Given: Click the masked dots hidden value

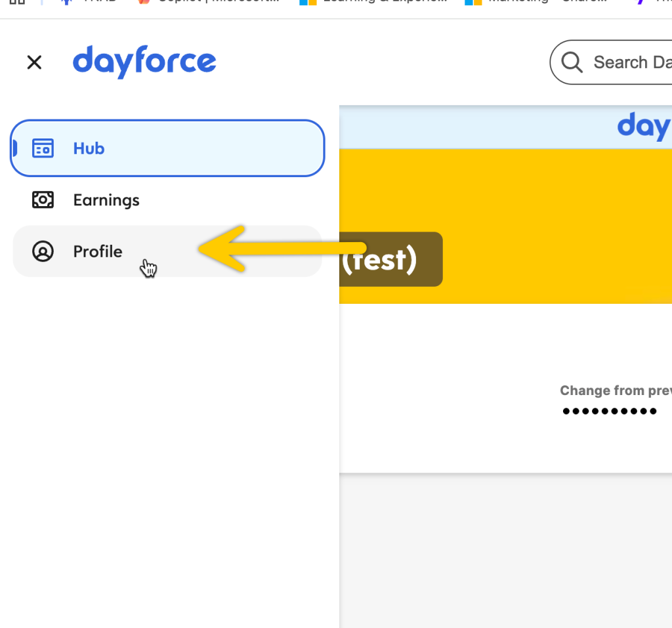Looking at the screenshot, I should tap(610, 411).
